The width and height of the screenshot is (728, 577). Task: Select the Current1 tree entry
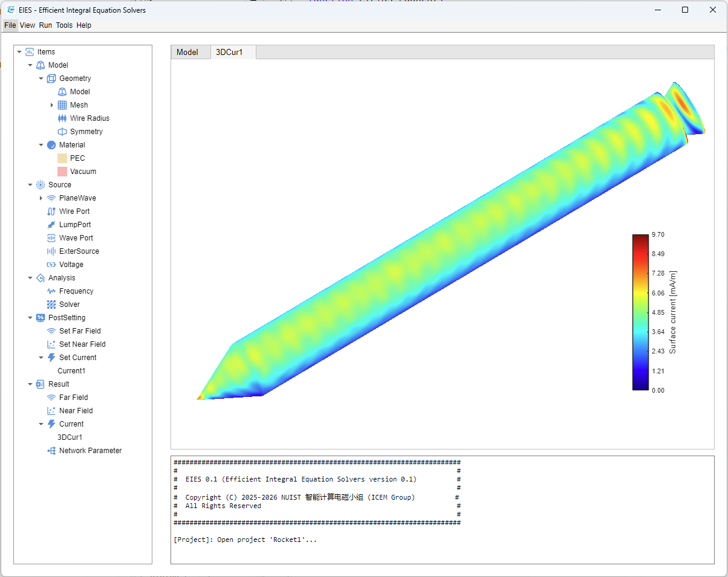pos(71,371)
